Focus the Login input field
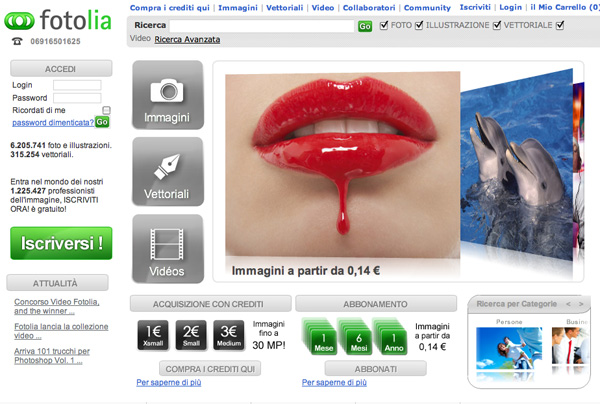Image resolution: width=600 pixels, height=404 pixels. [x=77, y=85]
